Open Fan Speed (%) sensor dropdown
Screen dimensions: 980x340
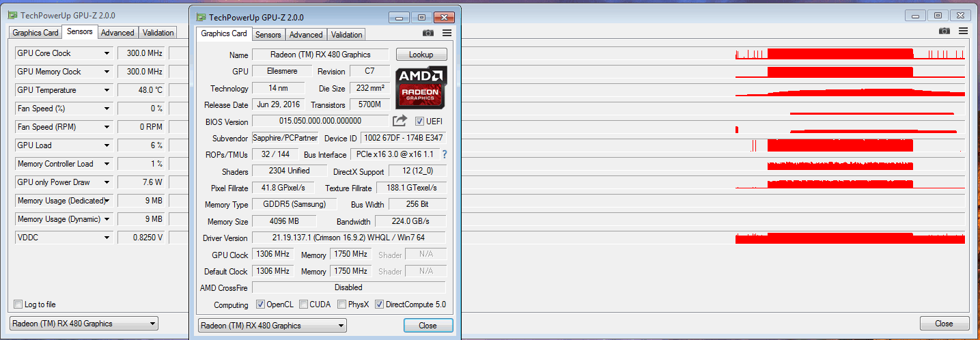[x=107, y=109]
